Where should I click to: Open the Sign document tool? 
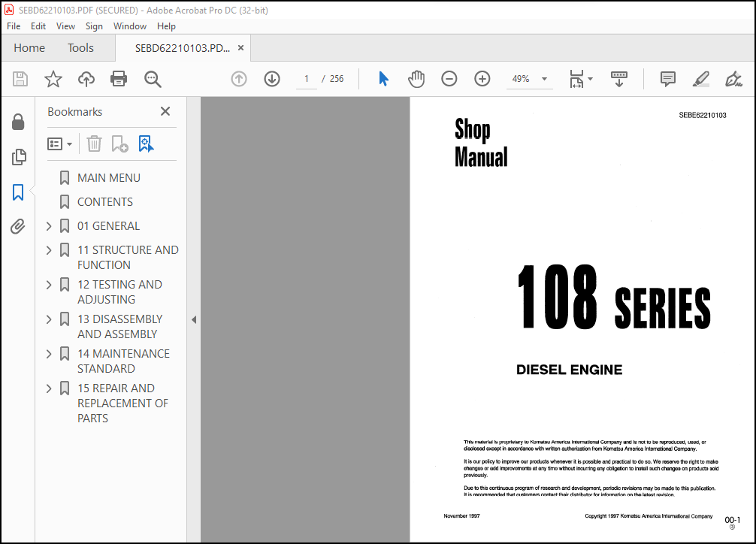pos(733,79)
